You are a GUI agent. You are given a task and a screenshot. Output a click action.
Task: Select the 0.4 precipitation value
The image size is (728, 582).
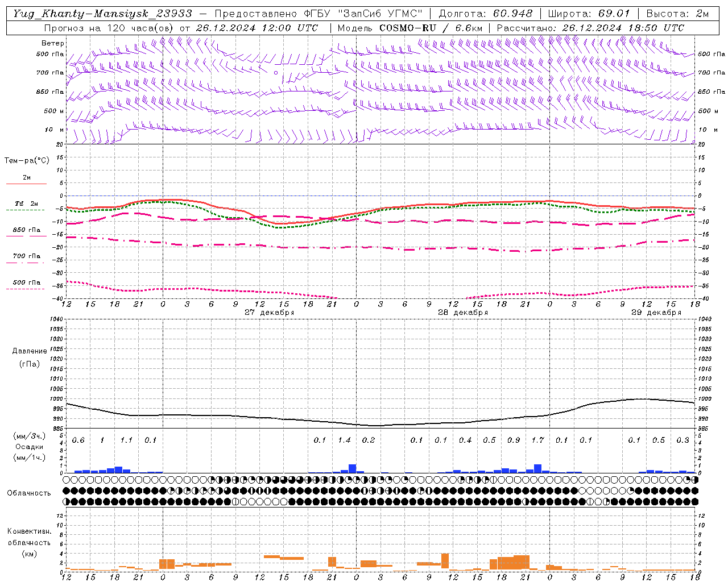[465, 440]
